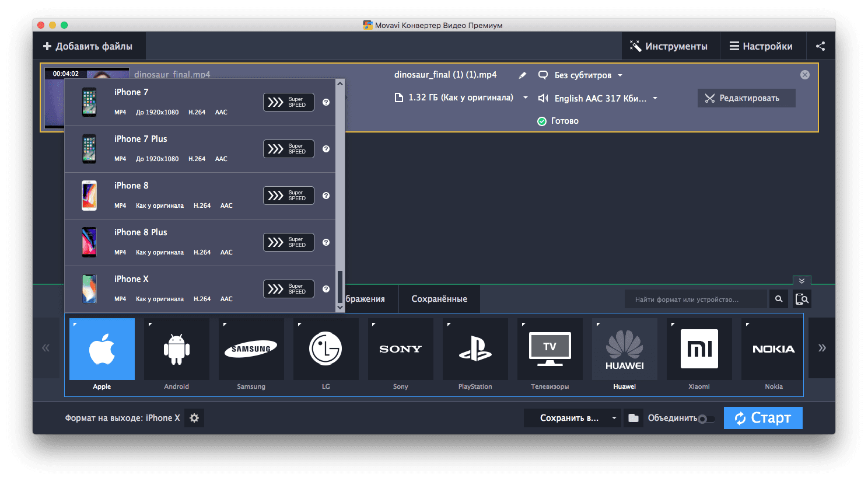The width and height of the screenshot is (868, 481).
Task: Collapse the format panel with the chevron
Action: point(802,281)
